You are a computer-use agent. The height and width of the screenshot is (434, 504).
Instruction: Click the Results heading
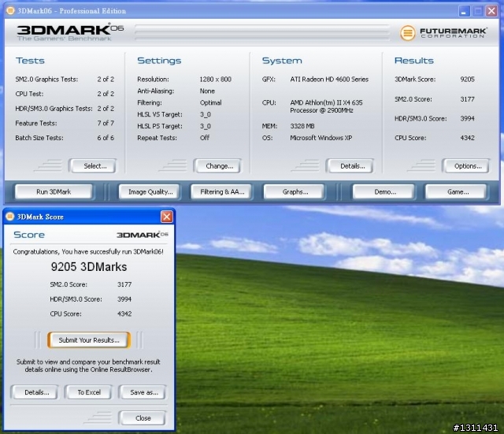coord(414,61)
